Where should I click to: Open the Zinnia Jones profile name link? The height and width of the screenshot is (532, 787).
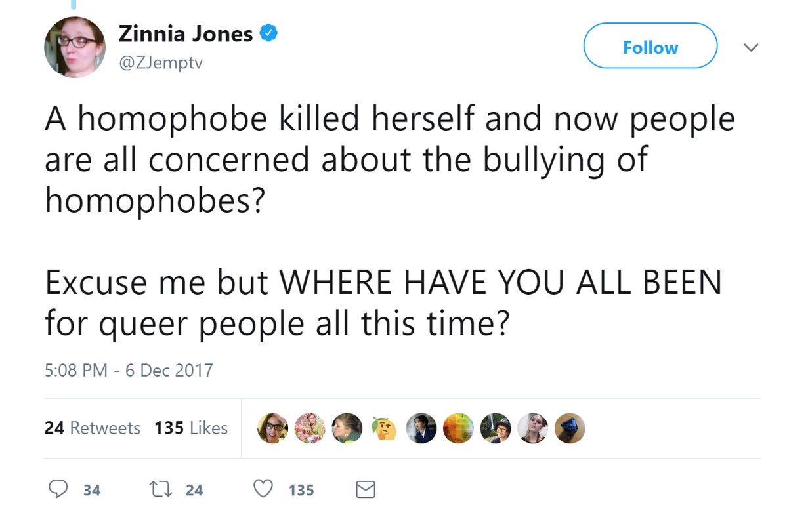tap(185, 33)
